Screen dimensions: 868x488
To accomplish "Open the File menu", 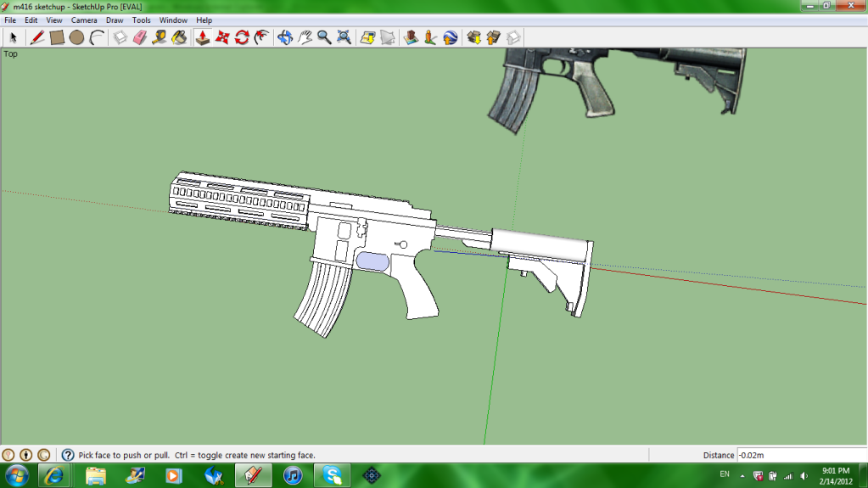I will (x=10, y=20).
